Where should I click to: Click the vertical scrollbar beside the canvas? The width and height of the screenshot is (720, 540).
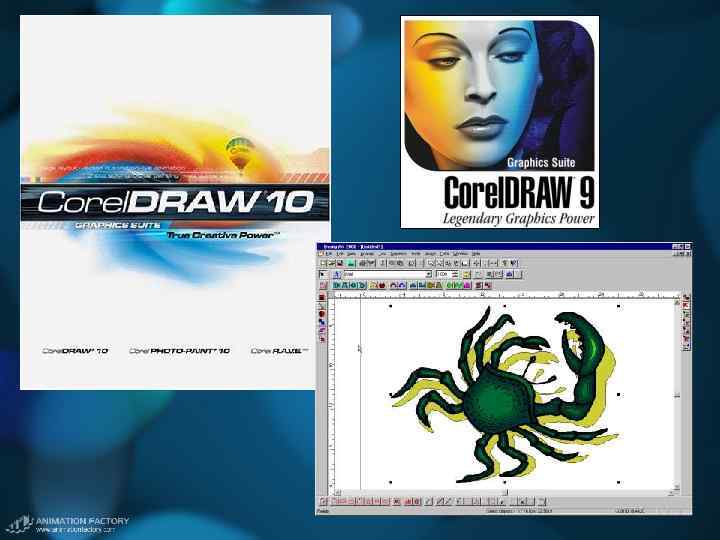(x=677, y=395)
